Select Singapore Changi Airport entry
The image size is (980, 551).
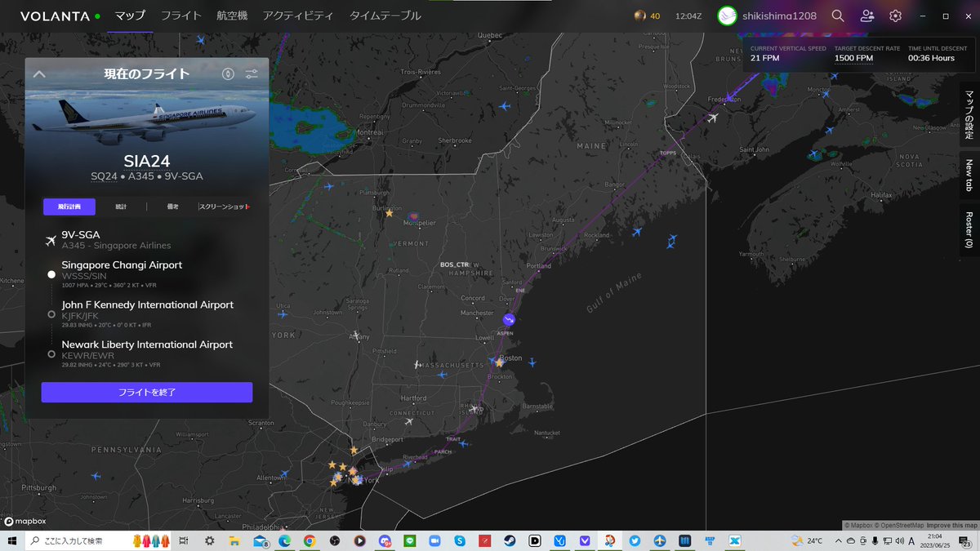(x=147, y=274)
